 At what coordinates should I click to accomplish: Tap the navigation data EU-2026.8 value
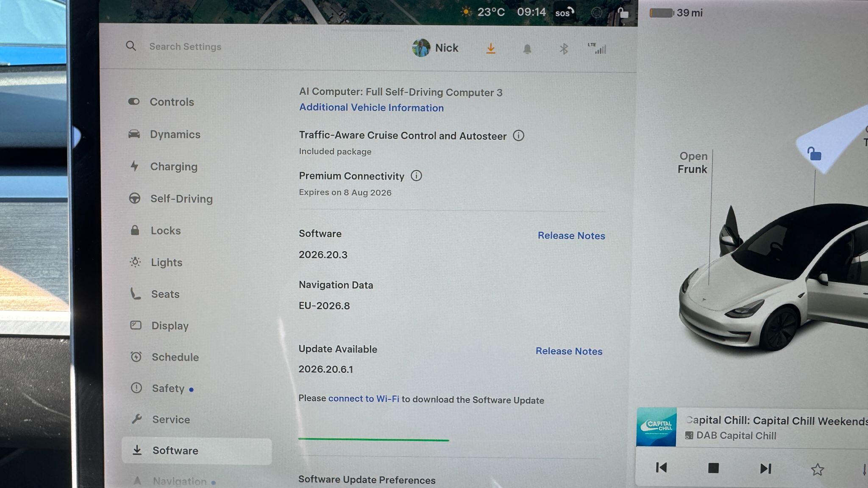point(324,306)
